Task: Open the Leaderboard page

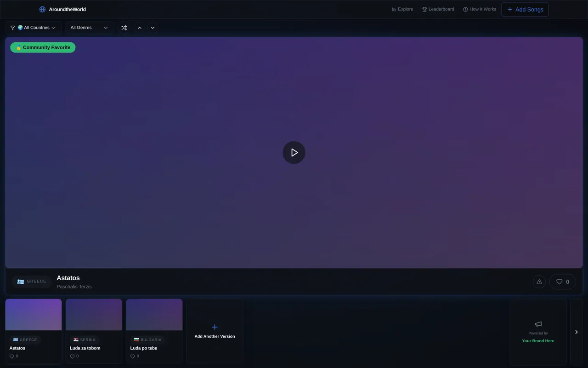Action: 438,9
